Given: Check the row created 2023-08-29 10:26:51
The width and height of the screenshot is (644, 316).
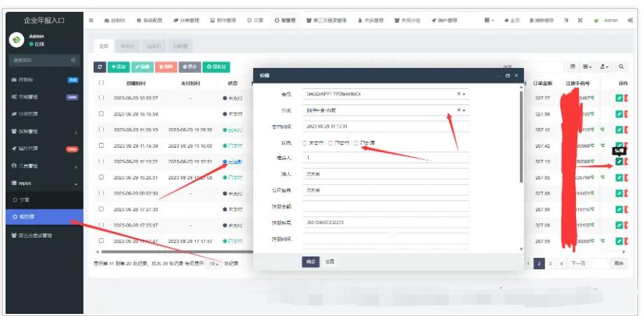Looking at the screenshot, I should (101, 177).
